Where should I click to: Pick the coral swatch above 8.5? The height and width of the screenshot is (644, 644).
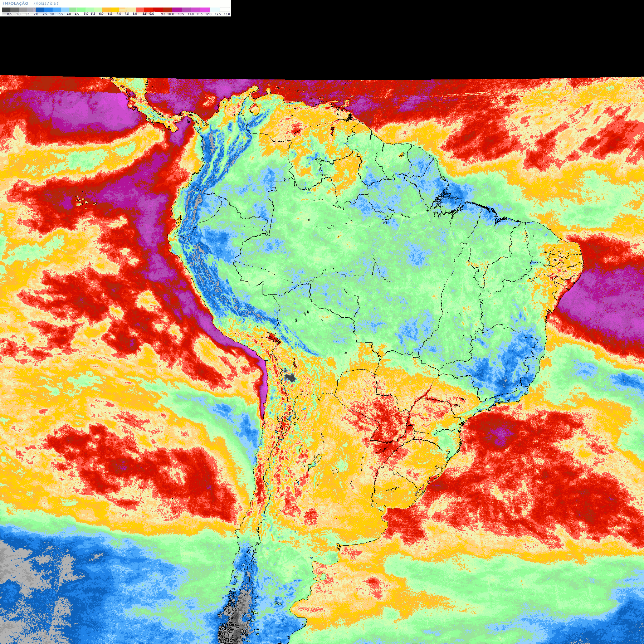pyautogui.click(x=140, y=10)
